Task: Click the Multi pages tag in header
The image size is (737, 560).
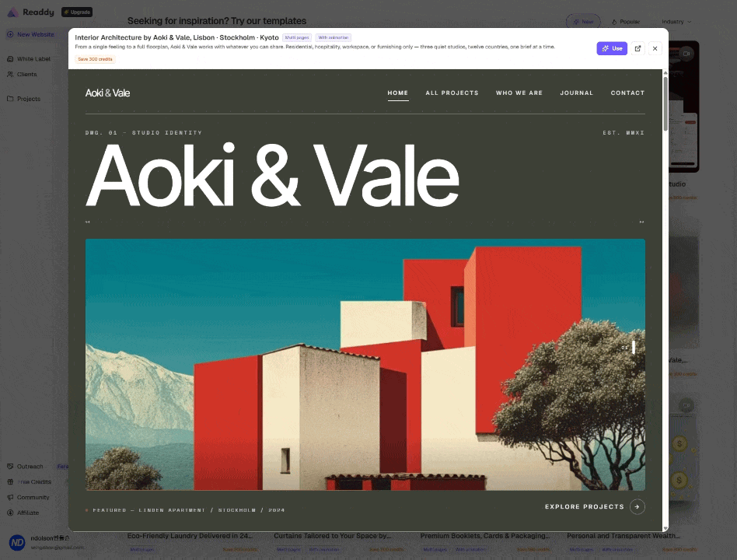Action: 297,37
